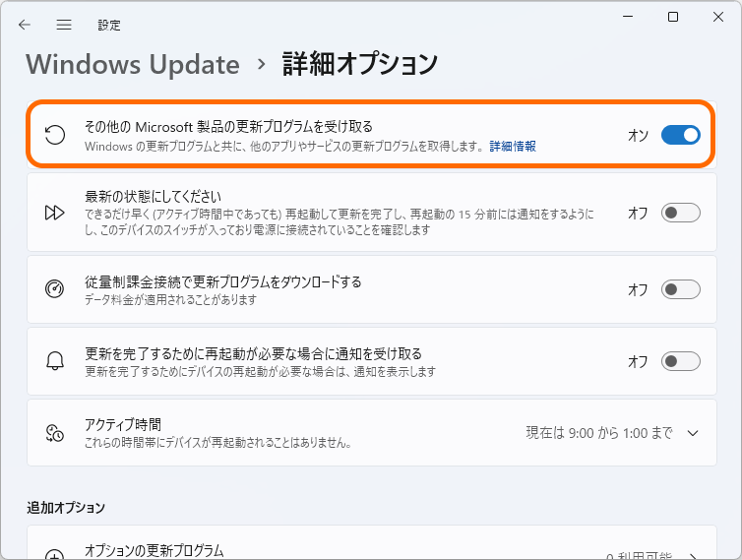Screen dimensions: 742x560
Task: Click アクティブ時間 row title
Action: pos(123,424)
